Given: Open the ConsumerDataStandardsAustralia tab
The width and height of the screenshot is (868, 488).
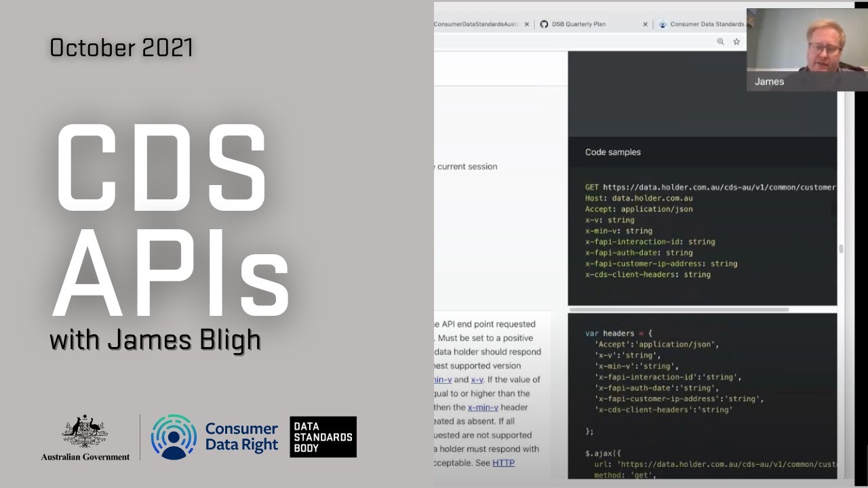Looking at the screenshot, I should [477, 24].
